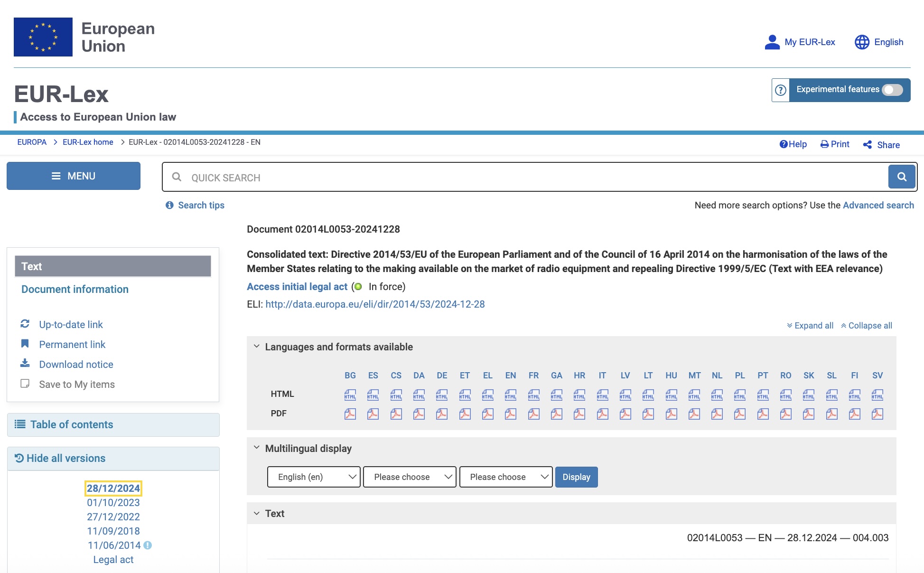Check Save to My items box
This screenshot has width=924, height=573.
click(25, 384)
